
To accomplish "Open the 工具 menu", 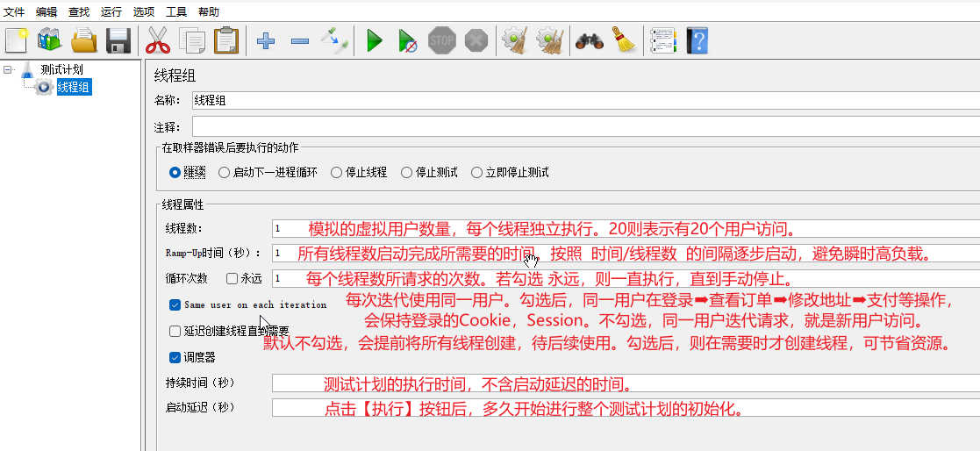I will [x=177, y=12].
